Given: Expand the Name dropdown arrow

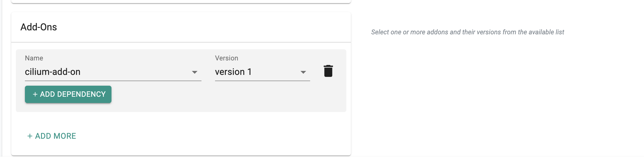Looking at the screenshot, I should (x=194, y=72).
